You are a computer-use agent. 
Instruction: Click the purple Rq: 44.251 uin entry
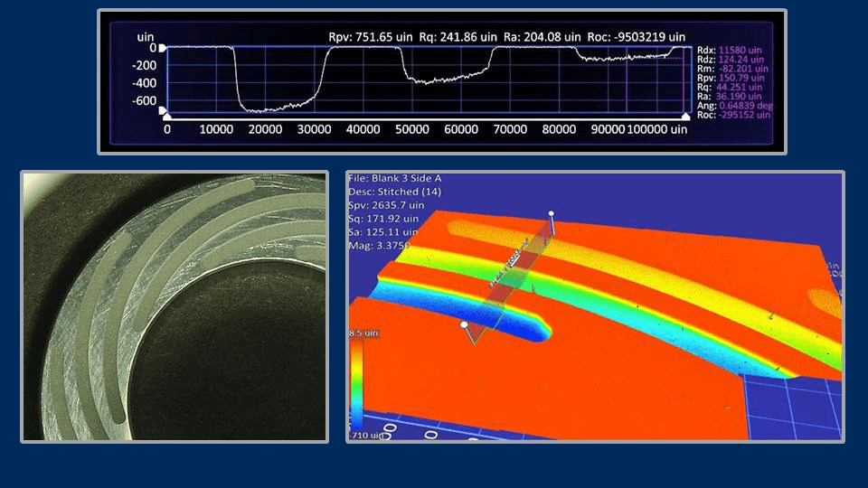click(x=729, y=87)
